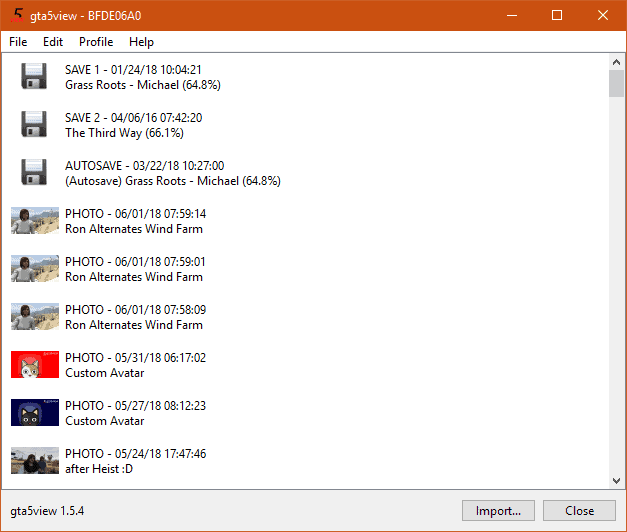The height and width of the screenshot is (532, 627).
Task: Open the photo thumbnail dated 06/01/18 07:58:09
Action: [x=35, y=316]
